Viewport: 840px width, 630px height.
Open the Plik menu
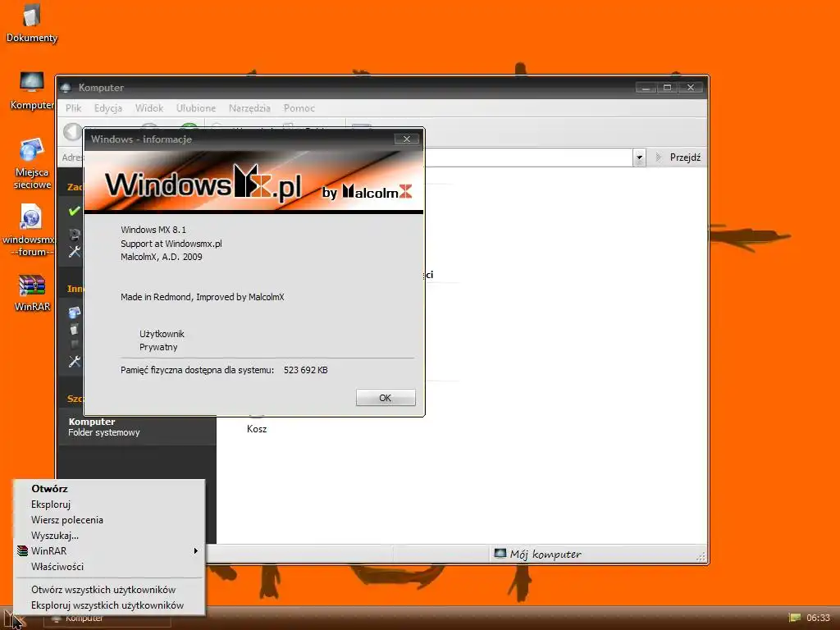(73, 108)
